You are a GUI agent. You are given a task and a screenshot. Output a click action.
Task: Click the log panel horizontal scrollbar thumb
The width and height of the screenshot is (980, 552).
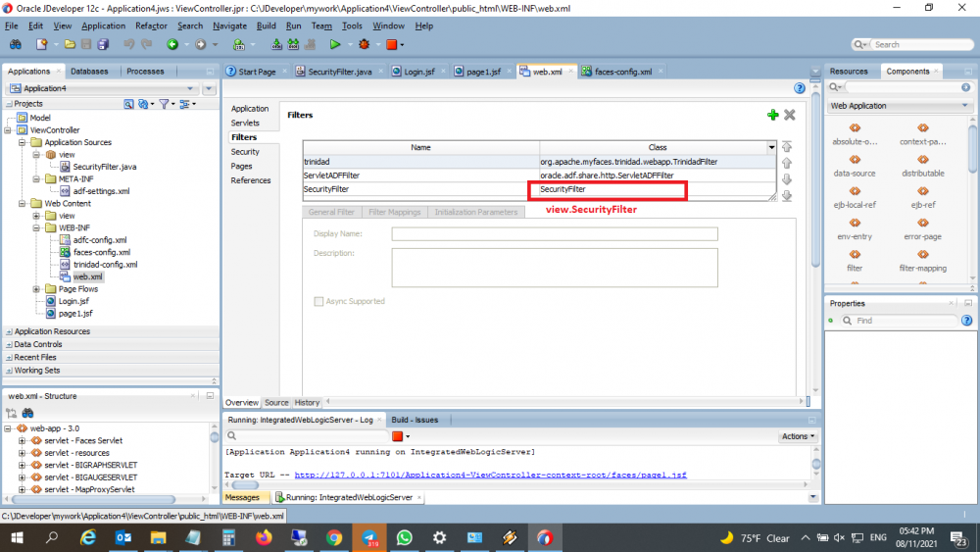coord(245,485)
